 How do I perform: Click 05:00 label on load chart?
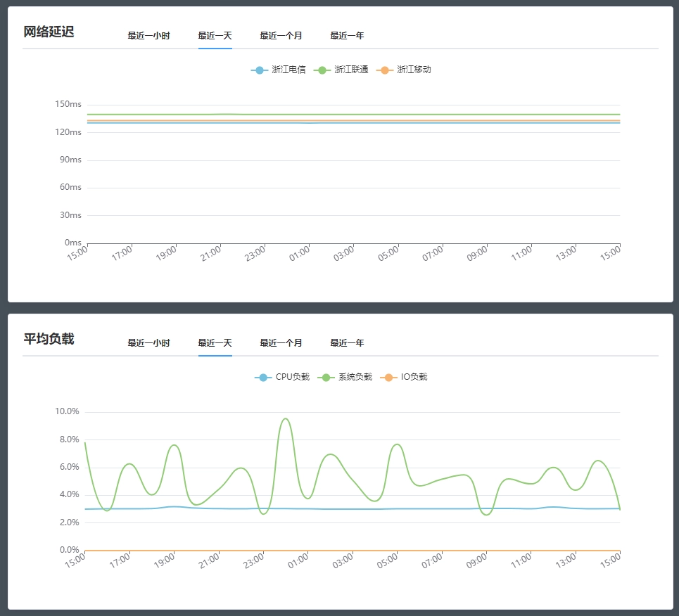pos(387,561)
